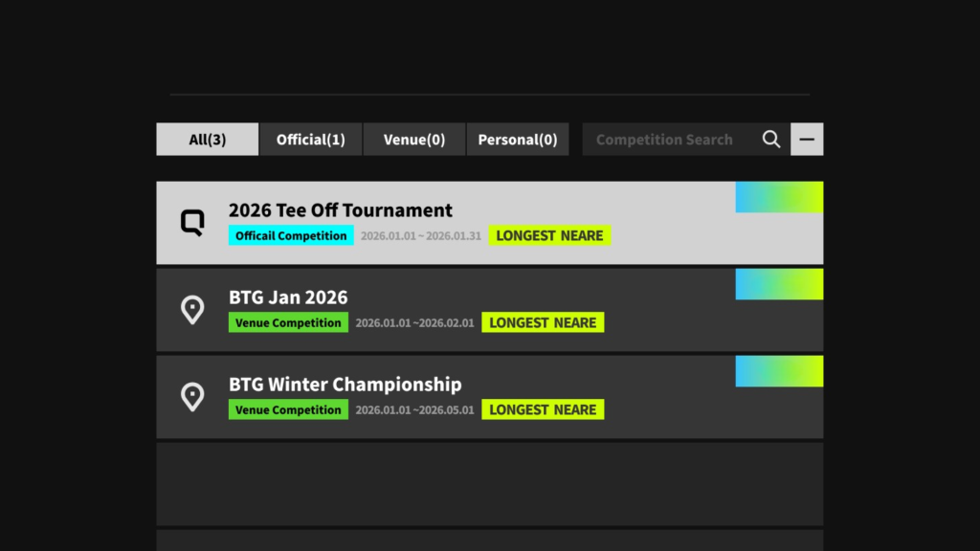980x551 pixels.
Task: Click the LONGEST NEARE badge on Tee Off Tournament
Action: (x=549, y=235)
